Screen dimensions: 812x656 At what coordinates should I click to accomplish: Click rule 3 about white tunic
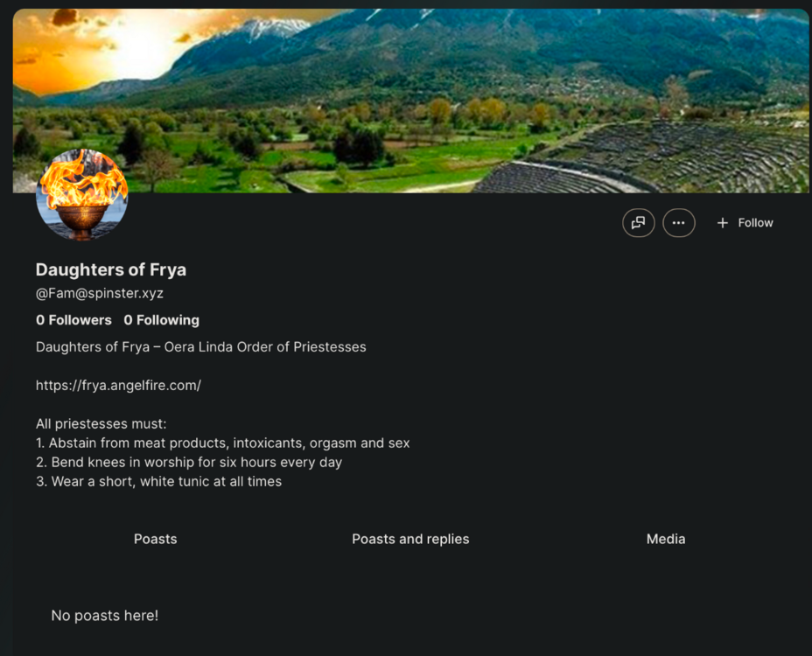158,481
